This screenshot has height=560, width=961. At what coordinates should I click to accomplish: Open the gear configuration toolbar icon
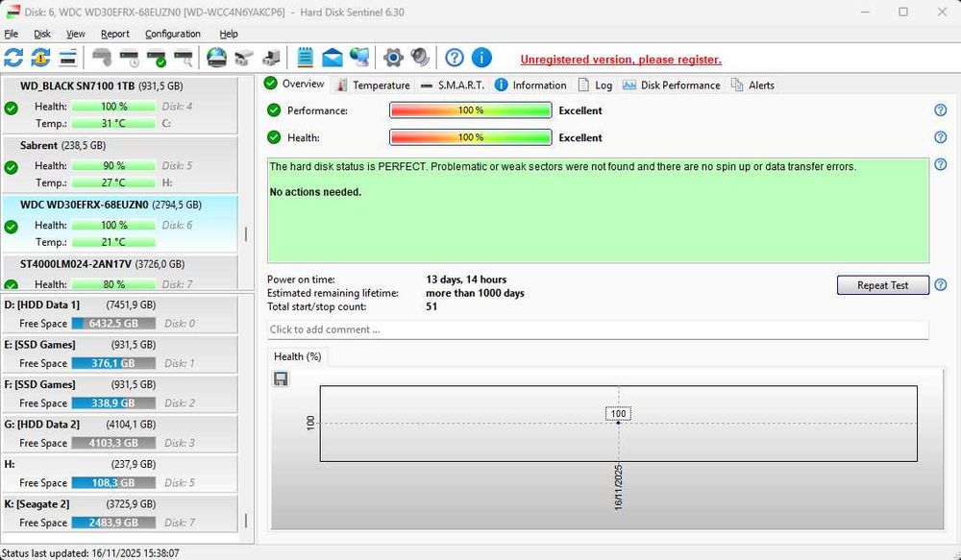tap(393, 58)
